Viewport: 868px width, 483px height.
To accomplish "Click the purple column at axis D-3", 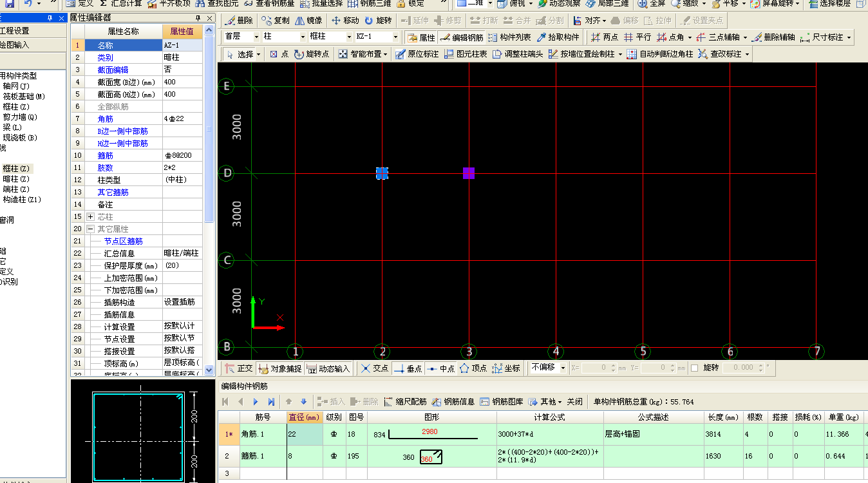I will 469,173.
